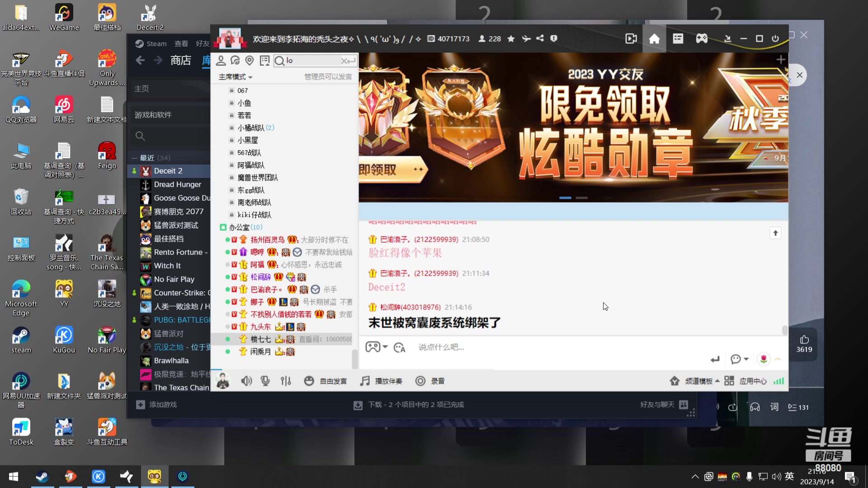Click the game controller icon in chat input
This screenshot has width=868, height=488.
(x=373, y=347)
